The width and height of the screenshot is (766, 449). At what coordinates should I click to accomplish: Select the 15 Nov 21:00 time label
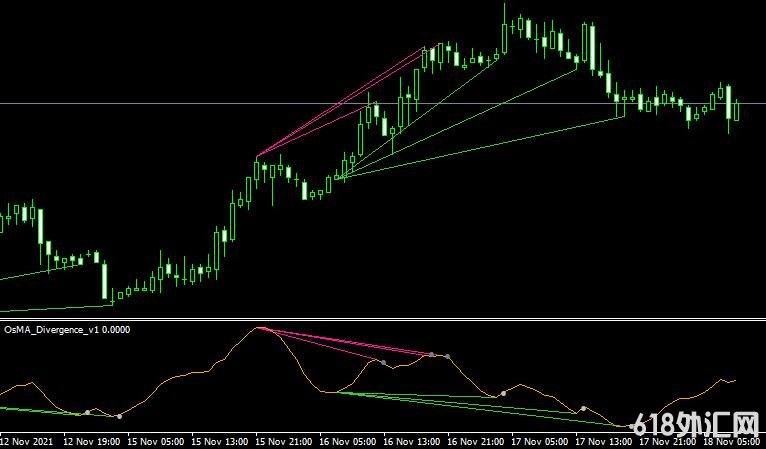point(284,440)
